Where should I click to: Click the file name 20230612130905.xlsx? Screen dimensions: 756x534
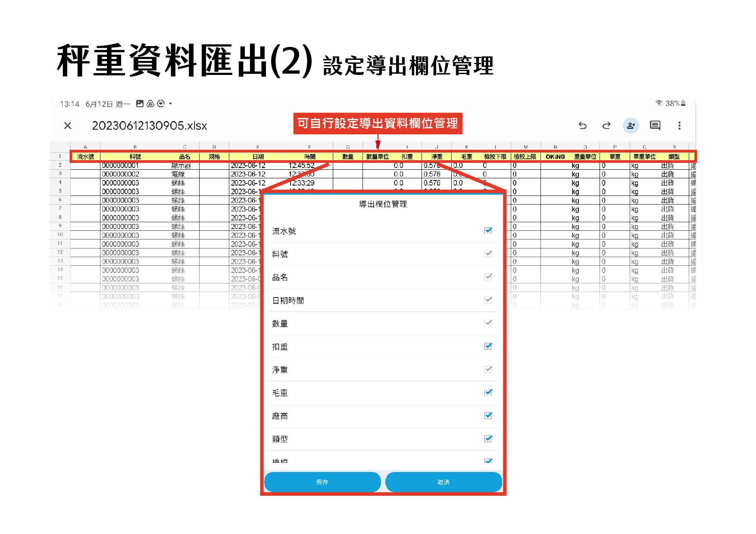pos(150,125)
